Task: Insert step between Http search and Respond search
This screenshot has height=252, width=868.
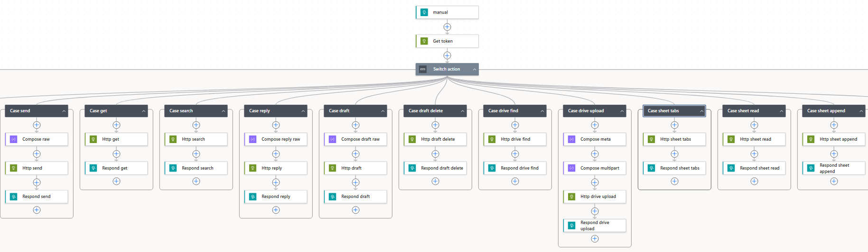Action: (196, 154)
